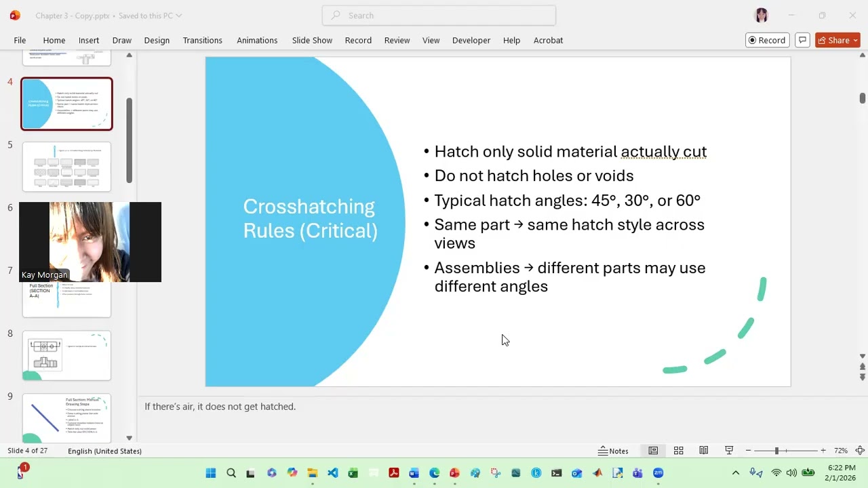Click bullet 'Do not hatch holes or voids'
This screenshot has width=868, height=488.
tap(534, 176)
